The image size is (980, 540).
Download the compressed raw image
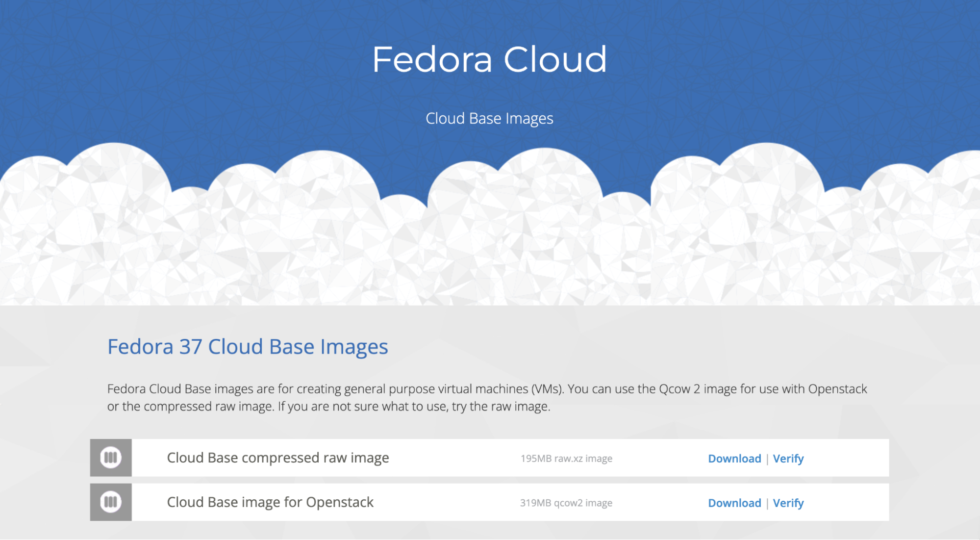pyautogui.click(x=734, y=459)
